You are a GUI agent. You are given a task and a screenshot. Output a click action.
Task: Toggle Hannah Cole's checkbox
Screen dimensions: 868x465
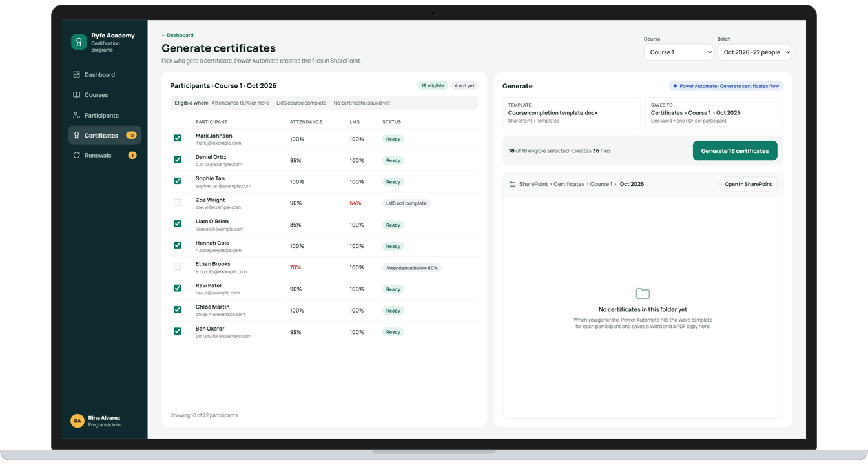[x=178, y=245]
